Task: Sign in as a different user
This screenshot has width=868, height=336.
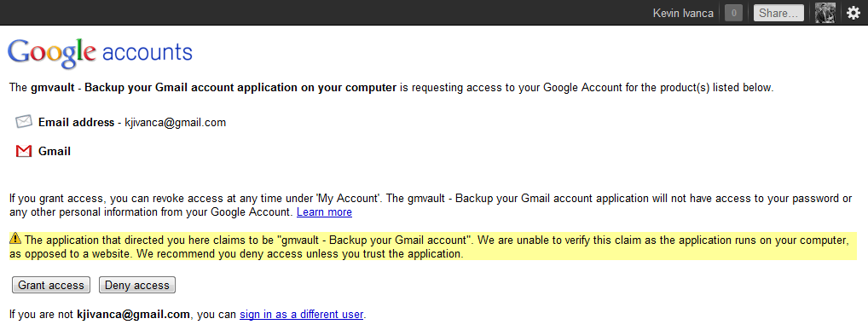Action: point(301,315)
